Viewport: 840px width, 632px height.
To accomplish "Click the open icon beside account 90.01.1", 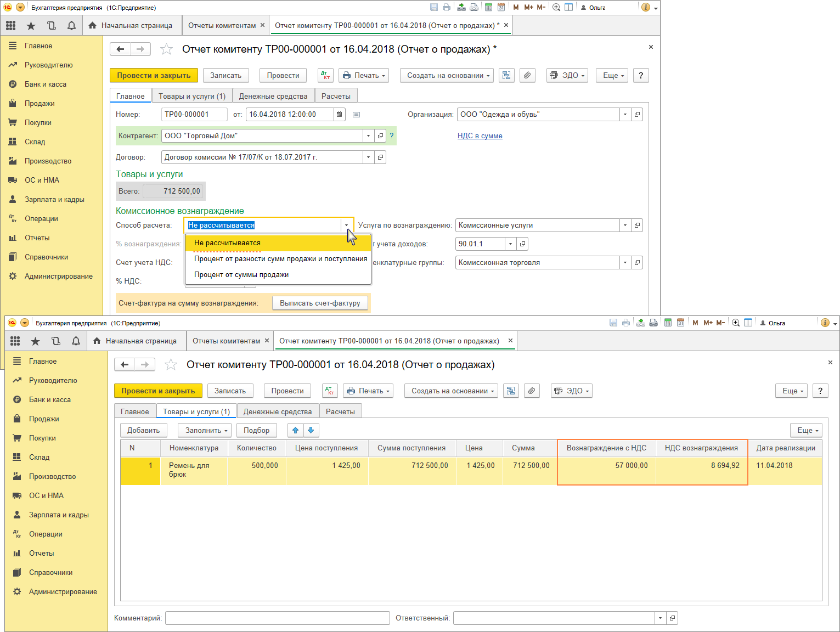I will pos(522,244).
